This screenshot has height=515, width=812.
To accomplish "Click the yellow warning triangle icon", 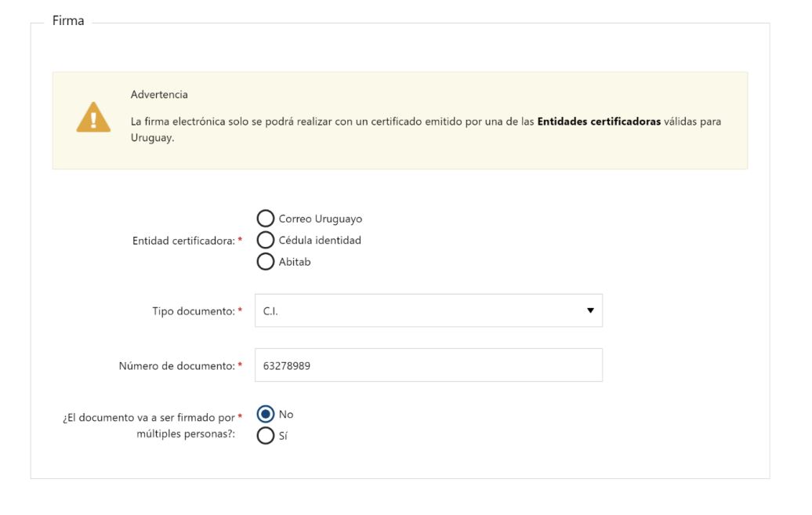I will 93,117.
